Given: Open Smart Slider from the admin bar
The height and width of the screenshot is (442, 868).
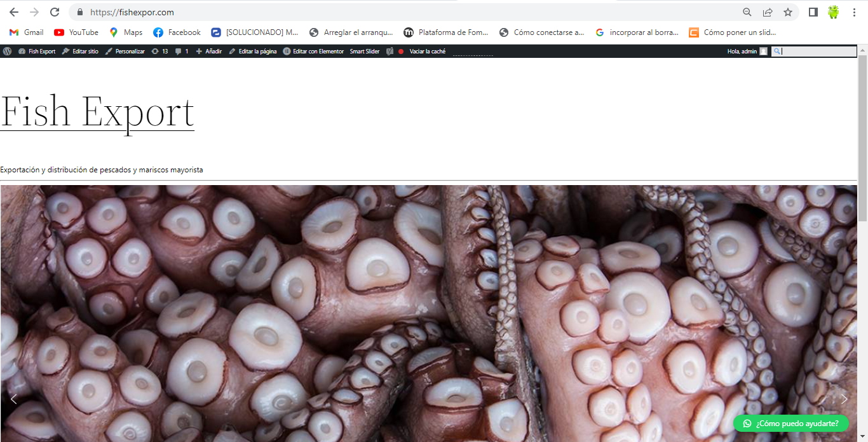Looking at the screenshot, I should 365,52.
